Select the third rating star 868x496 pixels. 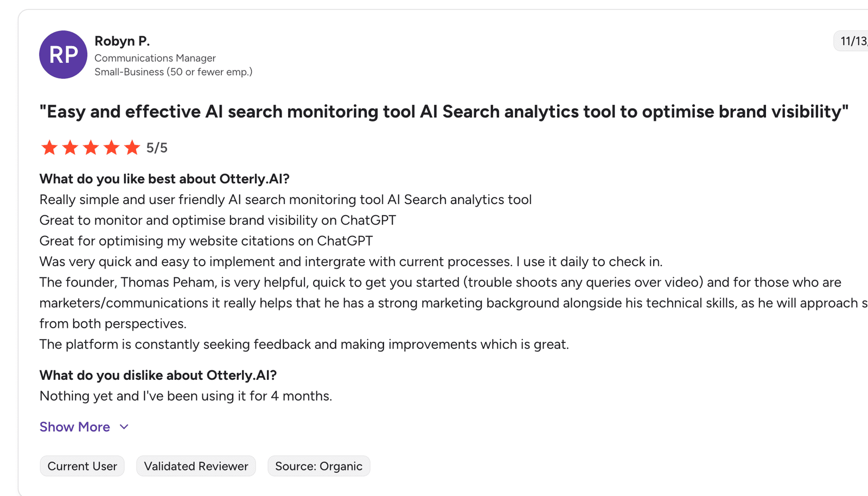pyautogui.click(x=91, y=148)
